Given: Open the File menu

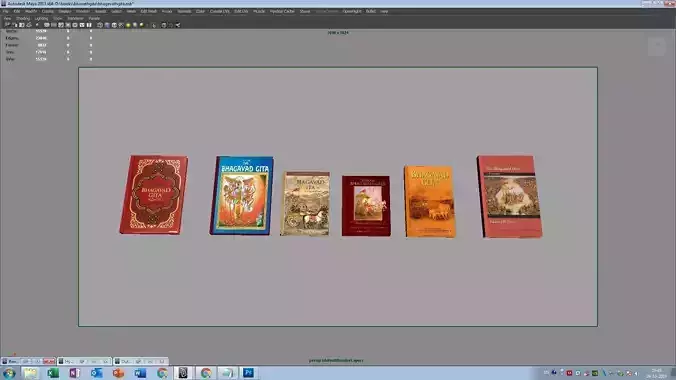Looking at the screenshot, I should 6,12.
